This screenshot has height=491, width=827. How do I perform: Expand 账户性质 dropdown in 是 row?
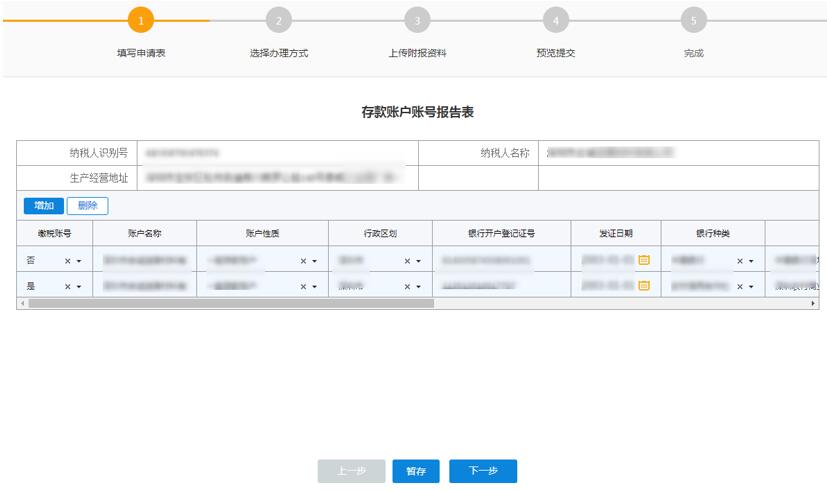(x=315, y=287)
